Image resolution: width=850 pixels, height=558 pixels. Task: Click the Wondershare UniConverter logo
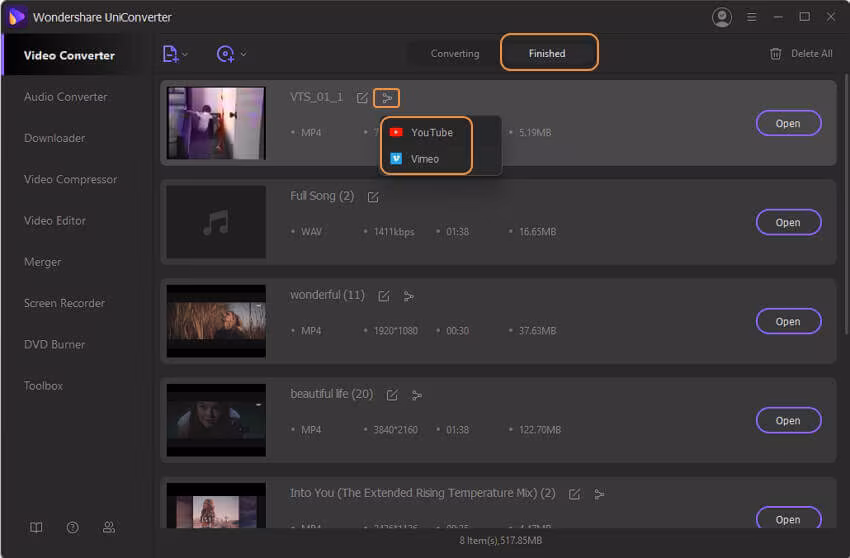click(17, 17)
